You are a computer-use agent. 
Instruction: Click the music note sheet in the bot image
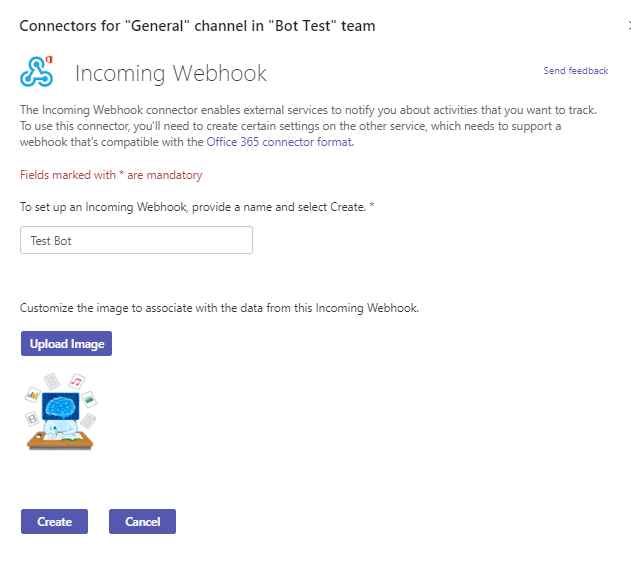coord(76,381)
